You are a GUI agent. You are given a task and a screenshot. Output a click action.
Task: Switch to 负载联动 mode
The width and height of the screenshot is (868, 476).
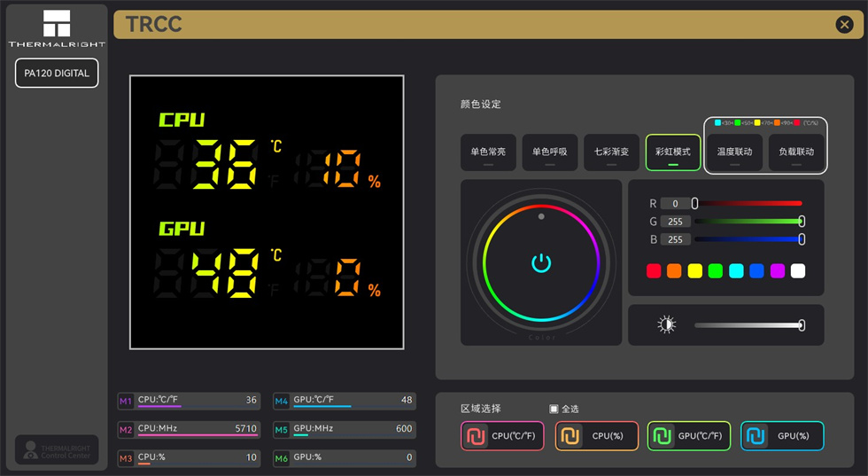796,152
